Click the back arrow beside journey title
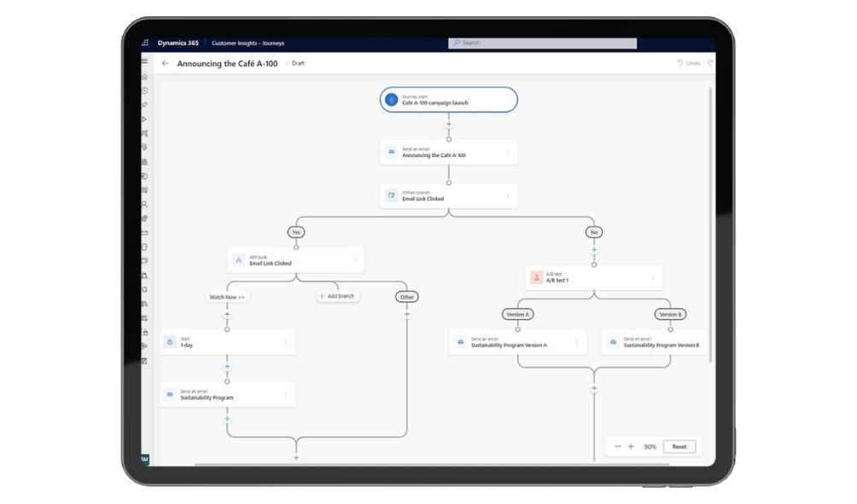Image resolution: width=857 pixels, height=504 pixels. coord(166,63)
